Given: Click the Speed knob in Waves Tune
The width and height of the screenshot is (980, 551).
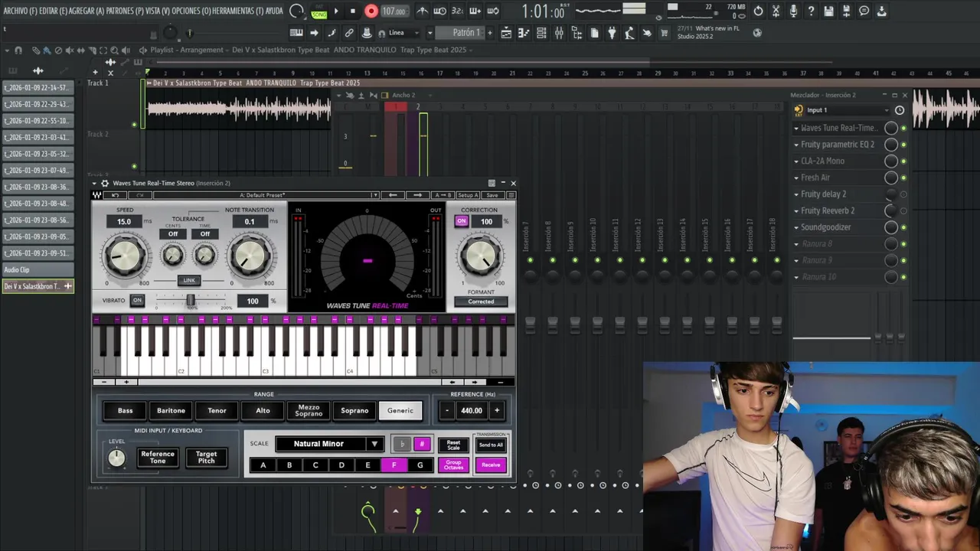Looking at the screenshot, I should click(124, 256).
